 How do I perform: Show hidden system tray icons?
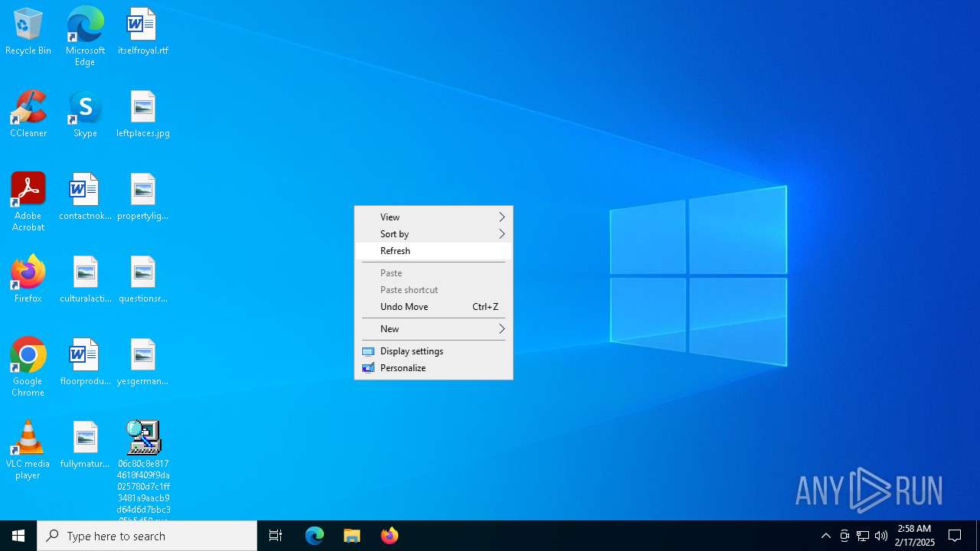point(825,536)
